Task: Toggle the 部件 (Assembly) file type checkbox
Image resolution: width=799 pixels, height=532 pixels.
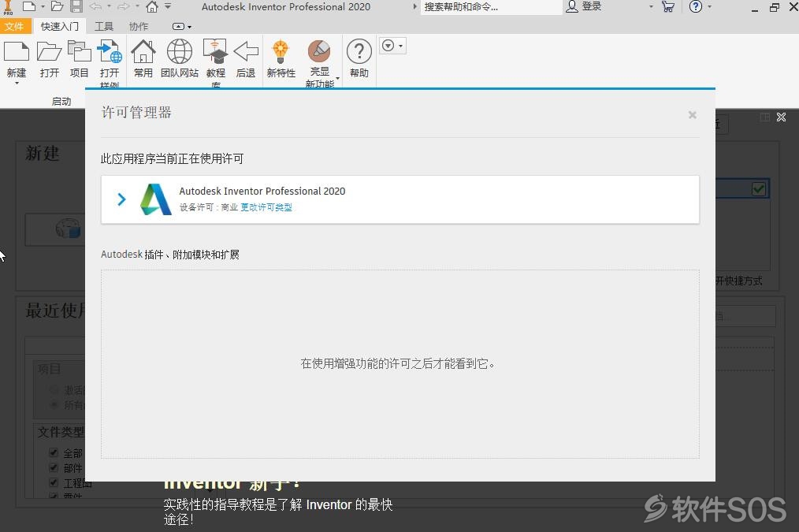Action: point(54,467)
